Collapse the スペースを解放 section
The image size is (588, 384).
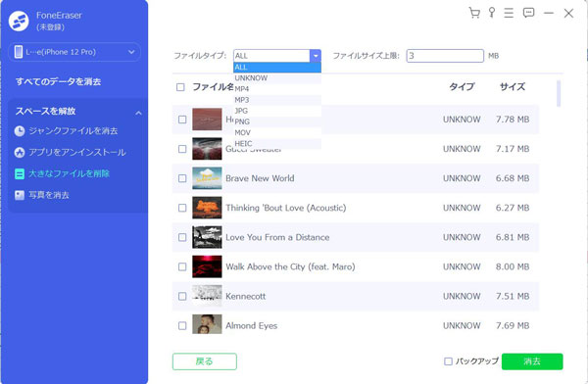point(138,113)
